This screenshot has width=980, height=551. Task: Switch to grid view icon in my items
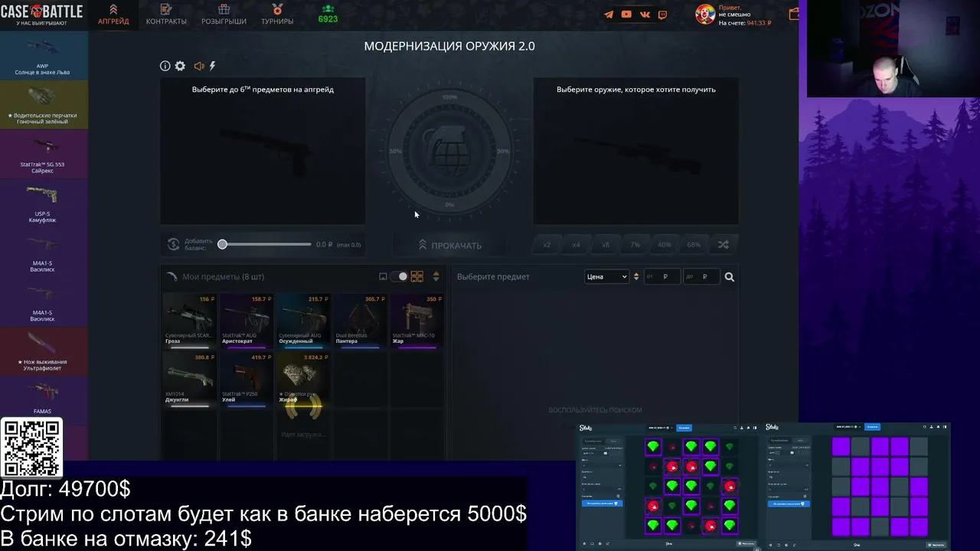coord(417,276)
